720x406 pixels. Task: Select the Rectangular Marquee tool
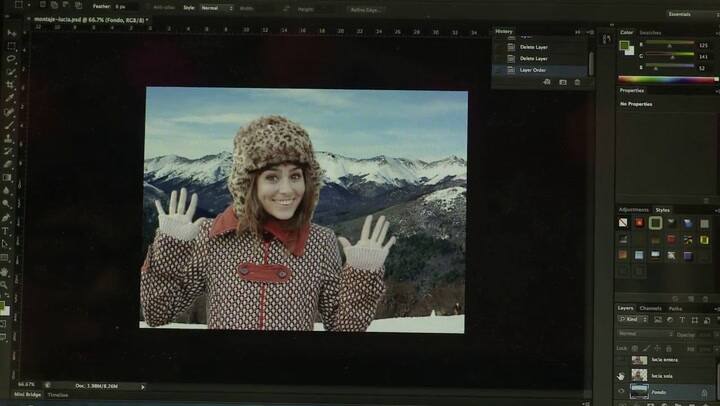[11, 46]
